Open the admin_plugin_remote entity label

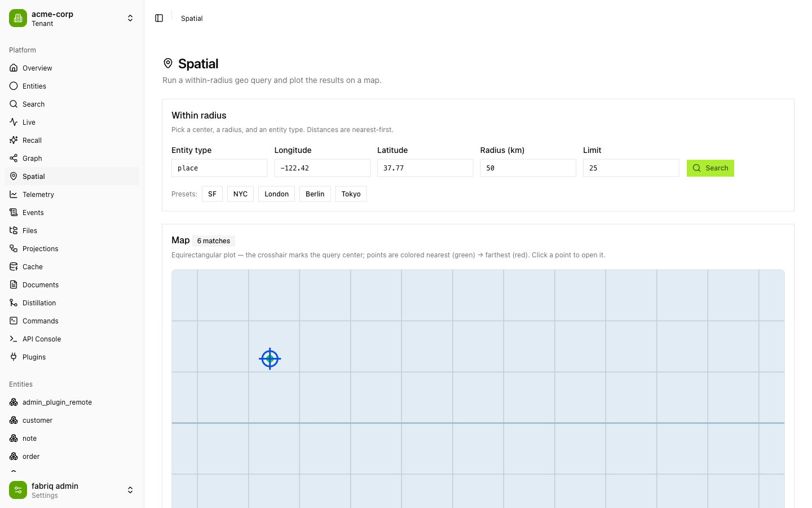coord(57,402)
